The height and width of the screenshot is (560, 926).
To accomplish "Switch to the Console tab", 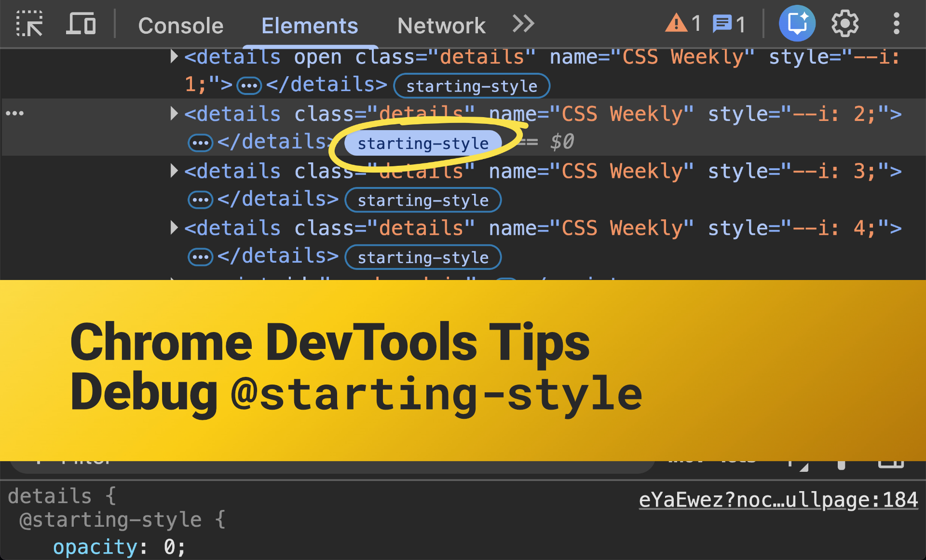I will pyautogui.click(x=181, y=25).
